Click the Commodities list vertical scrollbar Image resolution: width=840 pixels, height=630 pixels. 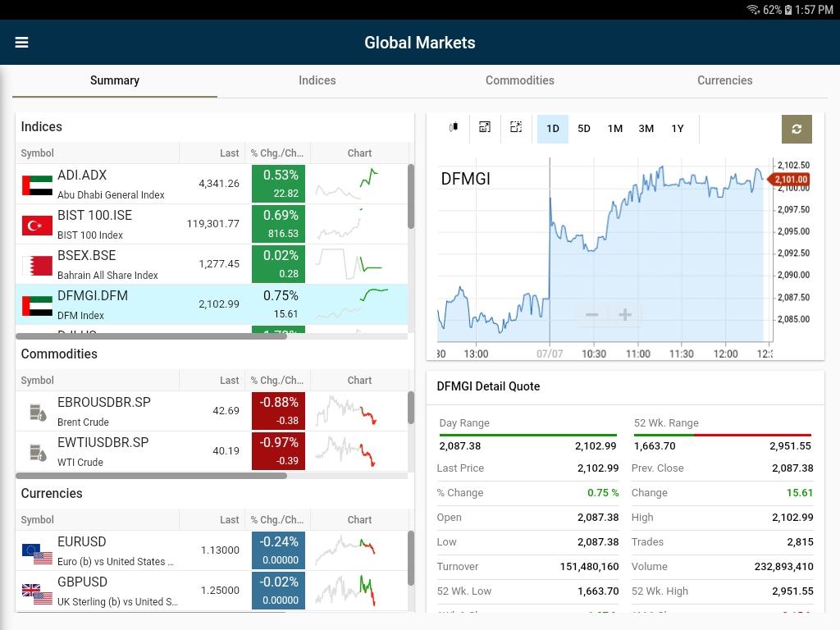tap(411, 408)
